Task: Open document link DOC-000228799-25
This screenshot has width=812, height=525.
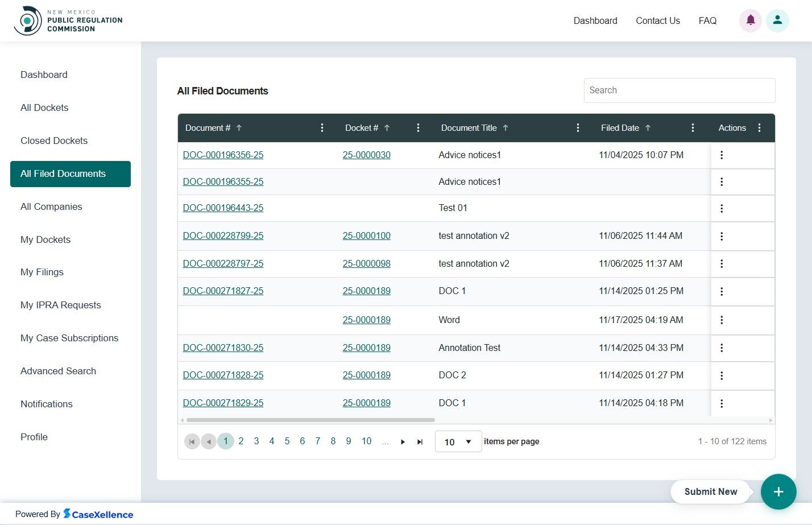Action: coord(223,235)
